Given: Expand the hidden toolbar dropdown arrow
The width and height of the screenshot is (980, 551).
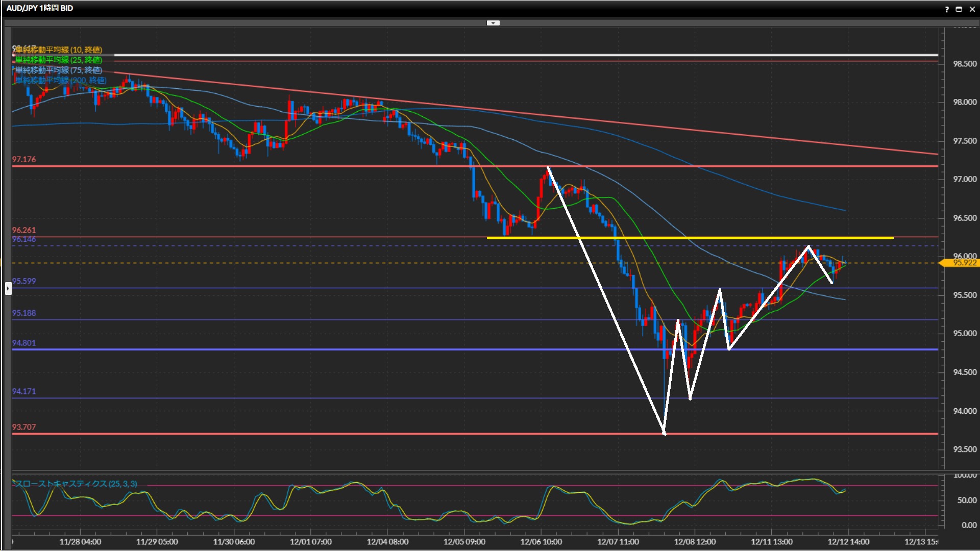Looking at the screenshot, I should 493,23.
